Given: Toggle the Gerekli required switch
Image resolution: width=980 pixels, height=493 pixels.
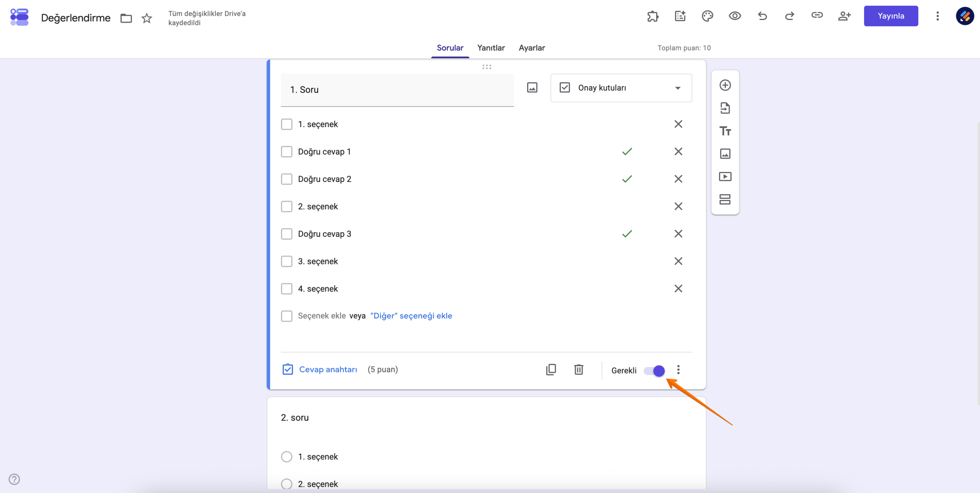Looking at the screenshot, I should [x=654, y=371].
